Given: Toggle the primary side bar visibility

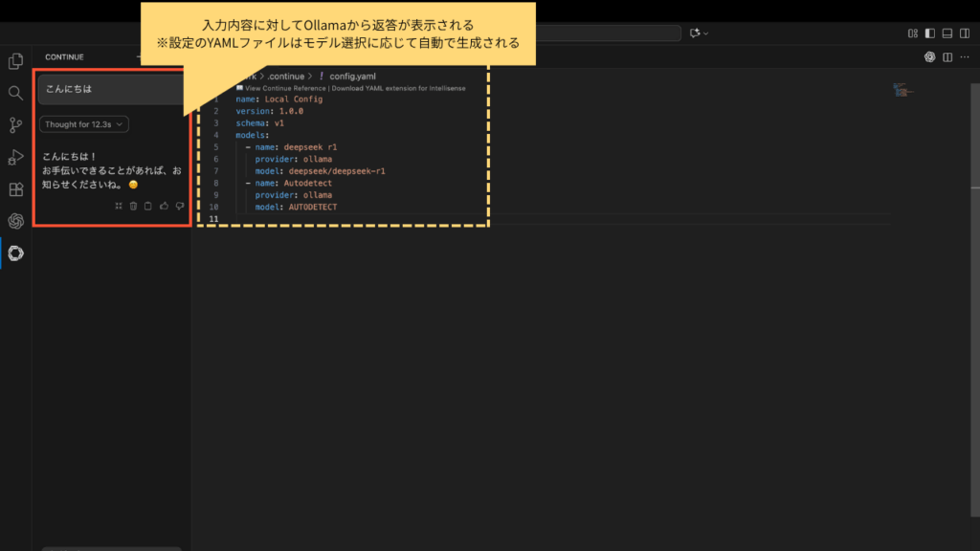Looking at the screenshot, I should [x=929, y=33].
